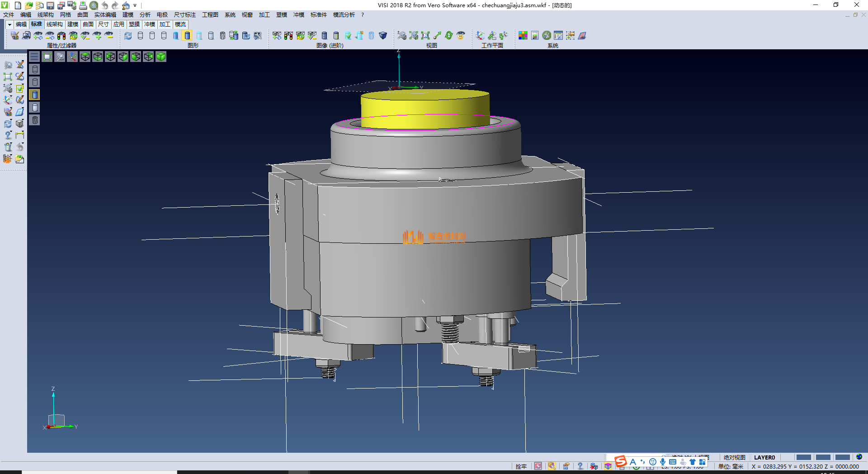
Task: Click the save disk icon
Action: click(x=51, y=5)
